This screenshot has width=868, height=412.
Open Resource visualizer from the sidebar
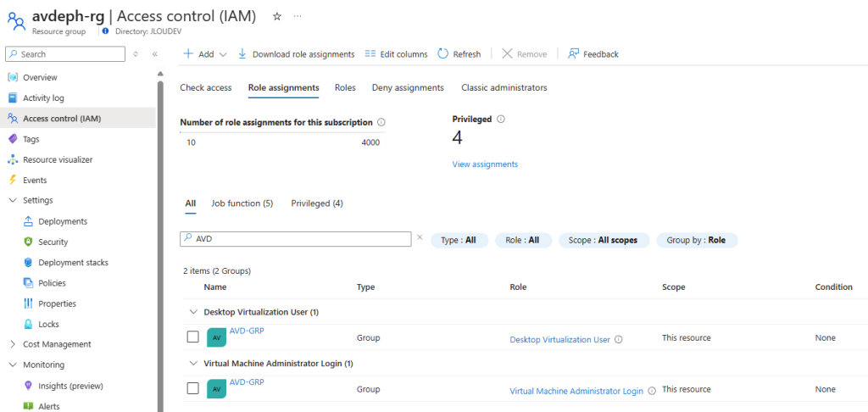[x=58, y=159]
